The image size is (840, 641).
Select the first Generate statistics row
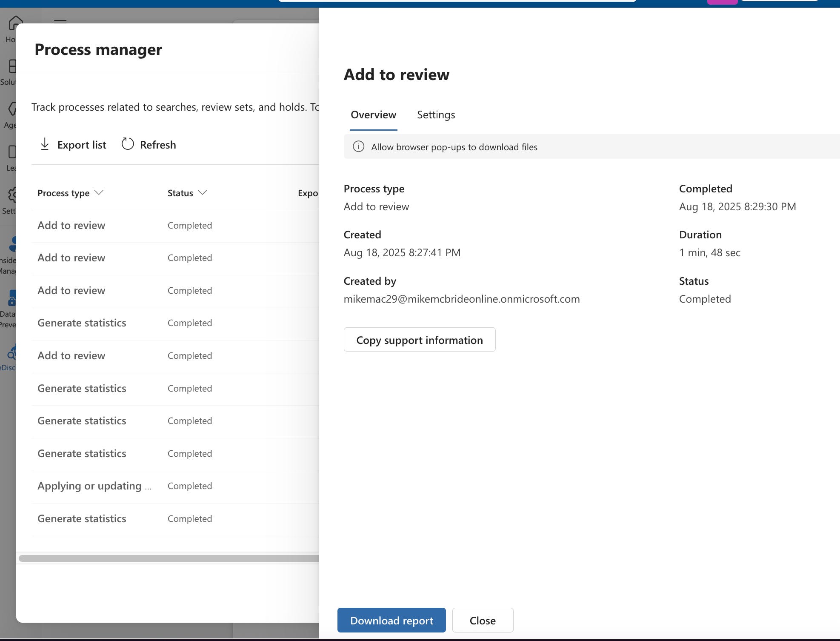coord(82,323)
